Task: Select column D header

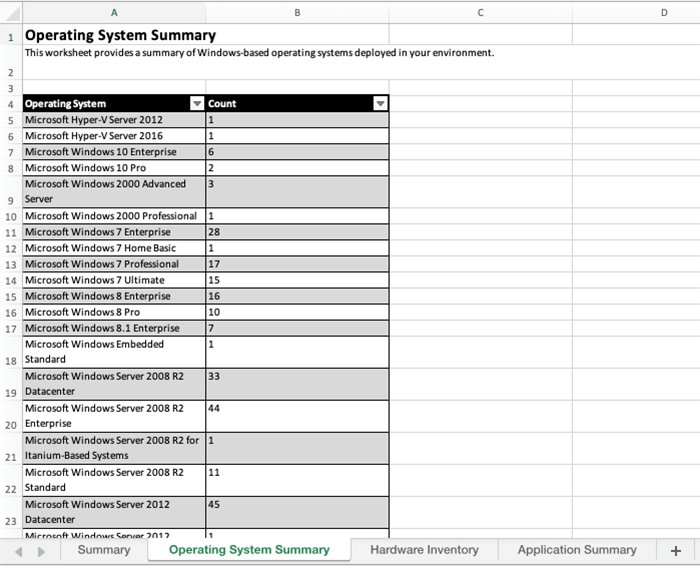Action: point(664,12)
